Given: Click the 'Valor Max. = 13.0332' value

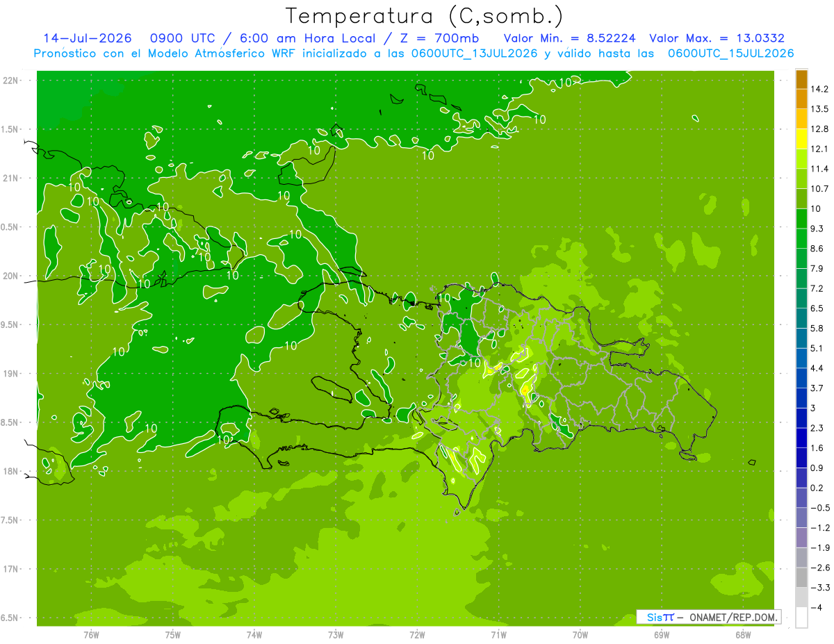Looking at the screenshot, I should coord(717,38).
